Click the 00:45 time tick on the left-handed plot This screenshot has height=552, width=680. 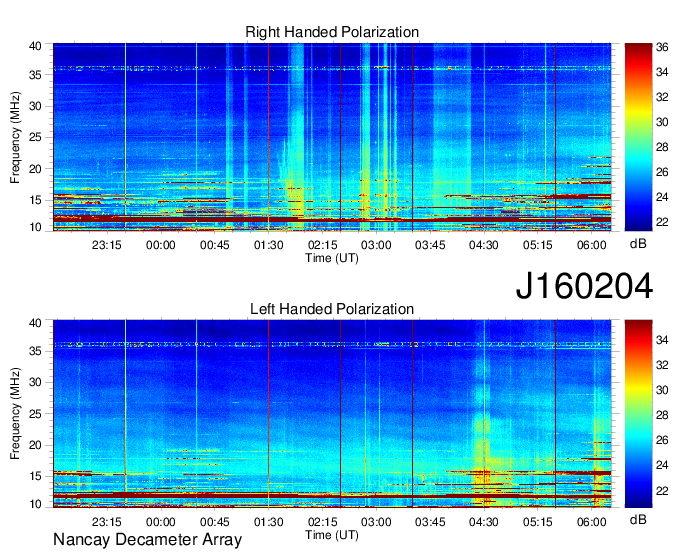tap(215, 522)
